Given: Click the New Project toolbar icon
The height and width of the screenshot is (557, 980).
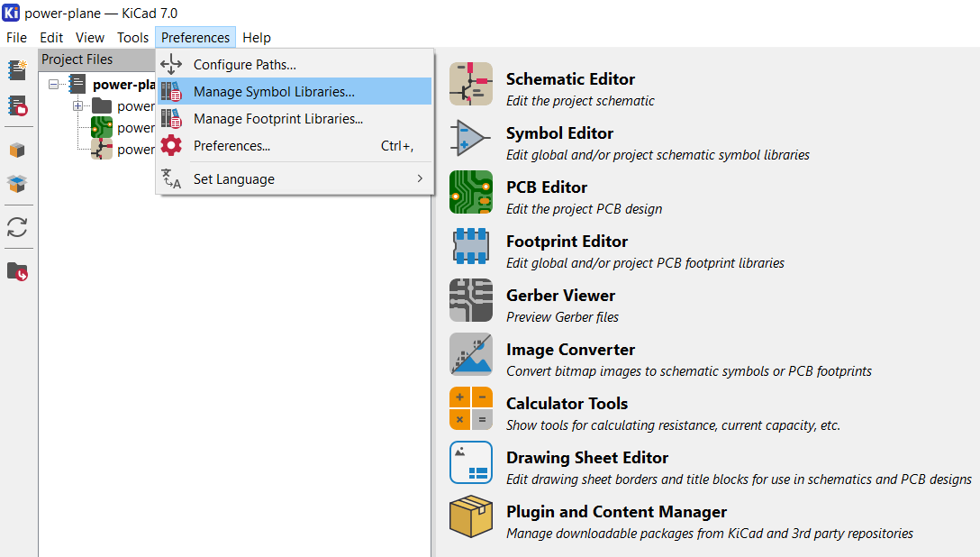Looking at the screenshot, I should tap(17, 70).
